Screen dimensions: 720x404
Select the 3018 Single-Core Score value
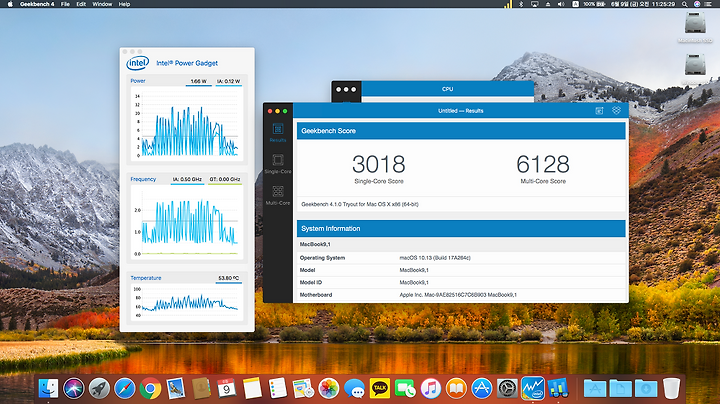click(x=379, y=164)
